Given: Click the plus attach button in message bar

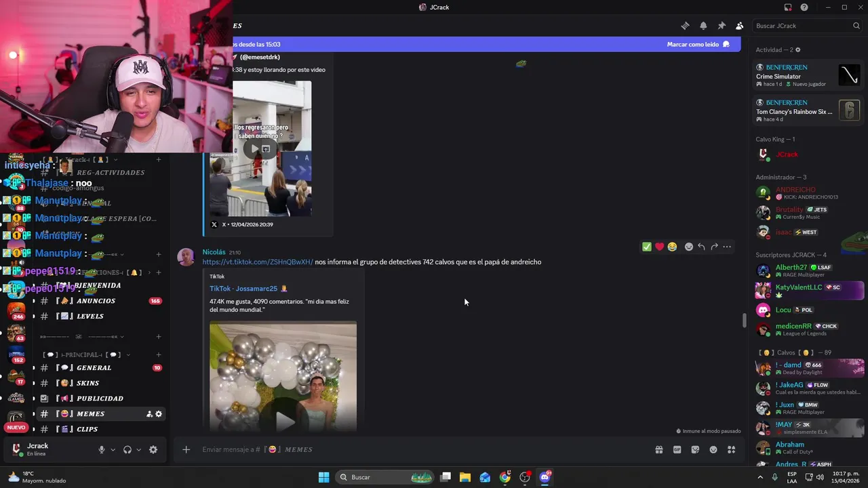Looking at the screenshot, I should [x=186, y=449].
